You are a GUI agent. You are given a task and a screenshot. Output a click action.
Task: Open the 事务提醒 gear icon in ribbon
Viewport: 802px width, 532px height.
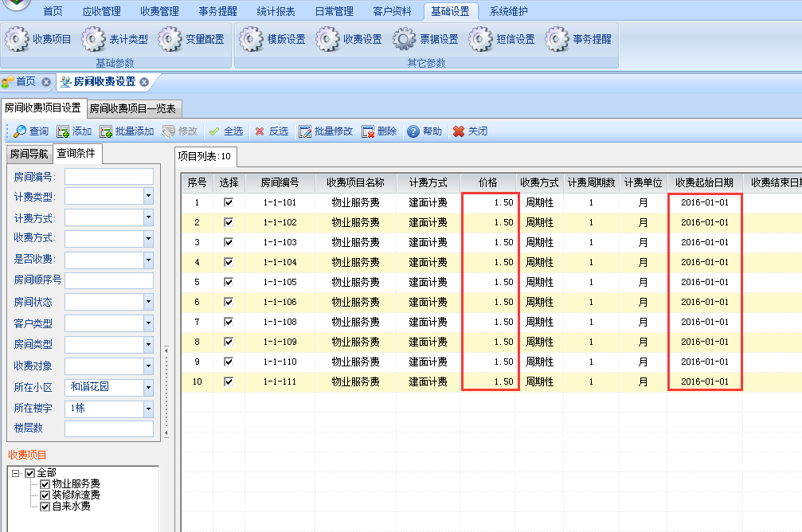[557, 39]
